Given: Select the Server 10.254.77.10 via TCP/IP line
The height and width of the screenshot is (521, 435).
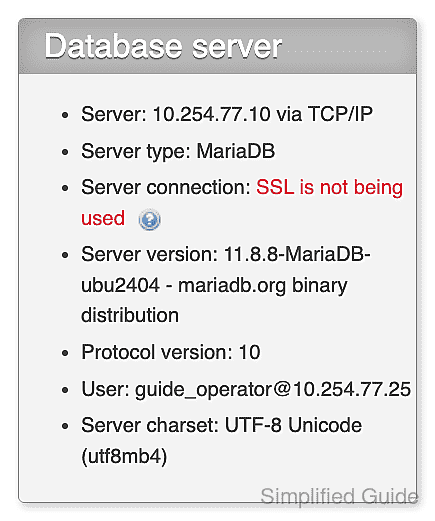Looking at the screenshot, I should [227, 114].
